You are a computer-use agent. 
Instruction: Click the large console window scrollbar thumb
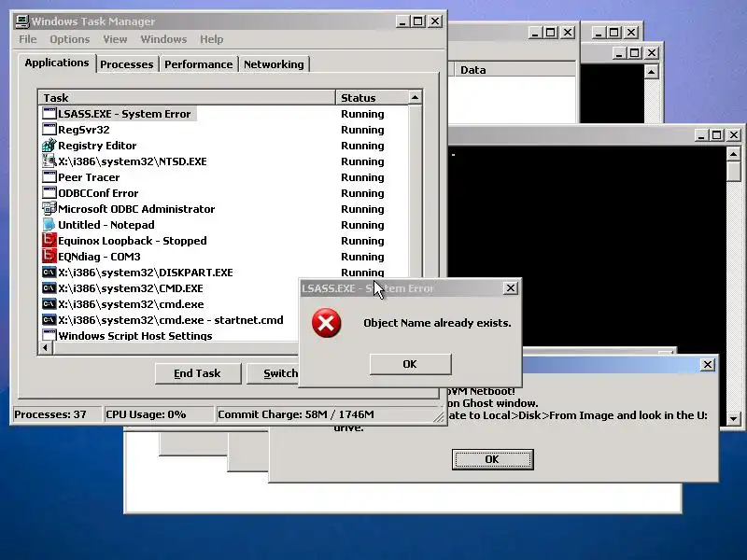733,171
